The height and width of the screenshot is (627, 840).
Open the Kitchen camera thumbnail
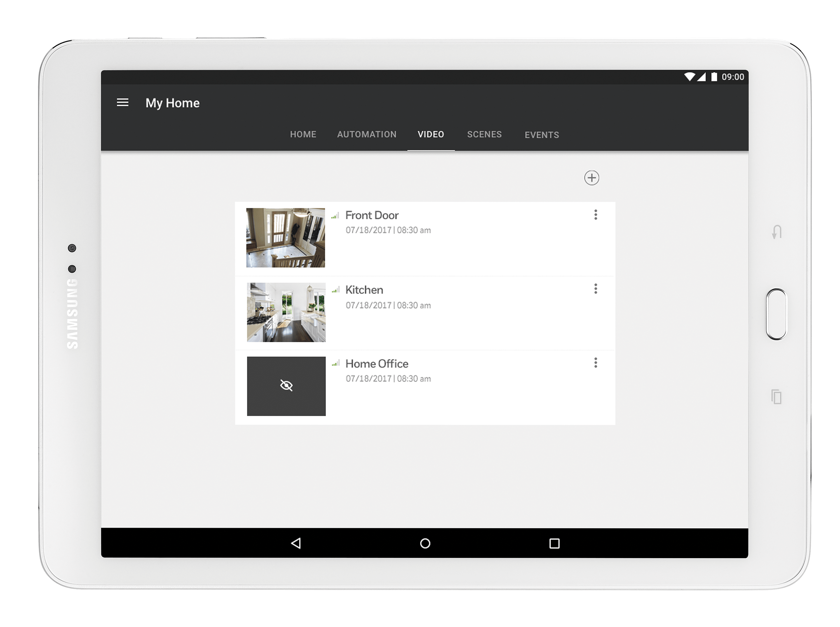[x=286, y=312]
